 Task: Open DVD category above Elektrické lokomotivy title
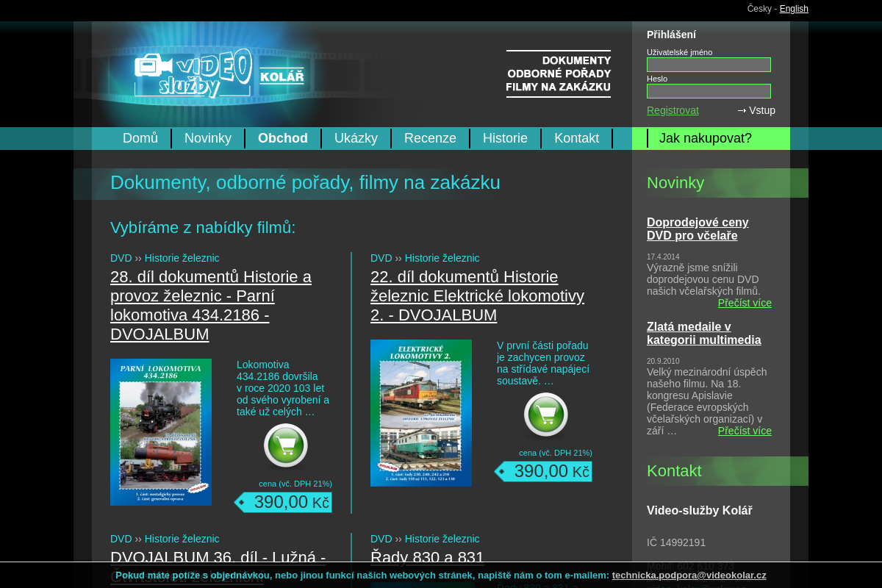381,258
